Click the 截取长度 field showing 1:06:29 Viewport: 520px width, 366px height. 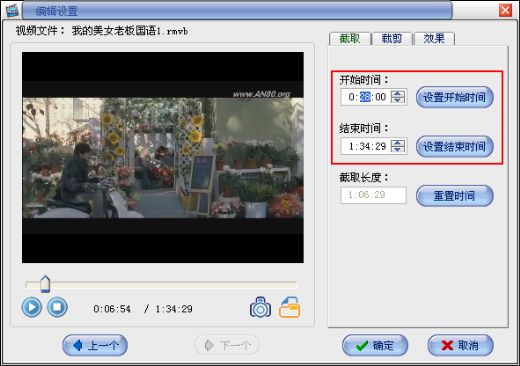[373, 195]
